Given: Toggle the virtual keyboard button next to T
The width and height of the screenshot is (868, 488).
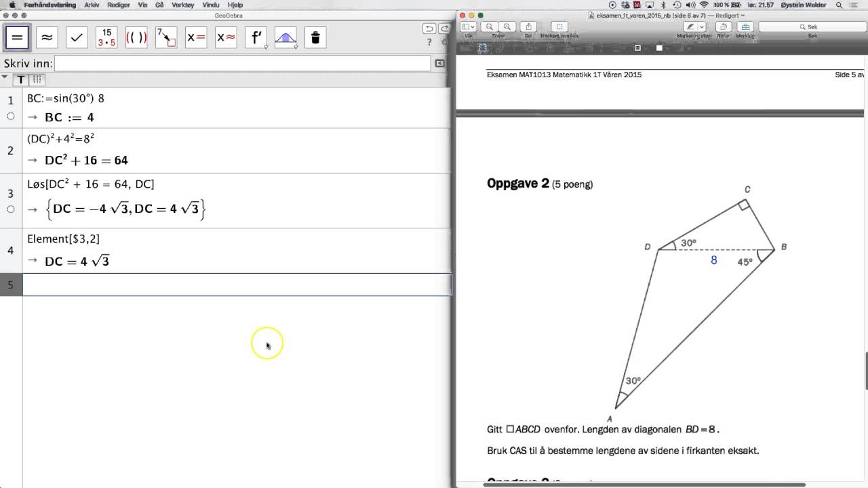Looking at the screenshot, I should coord(37,80).
